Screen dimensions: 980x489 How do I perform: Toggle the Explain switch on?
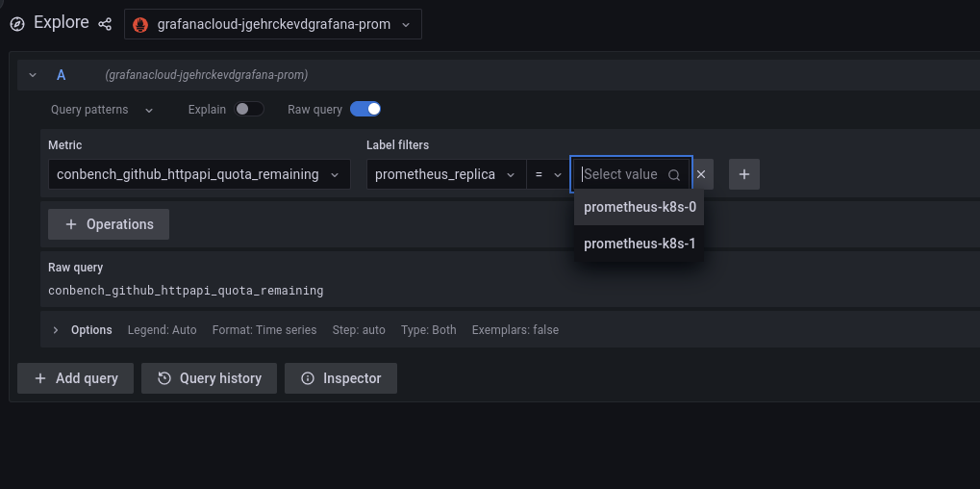point(249,110)
